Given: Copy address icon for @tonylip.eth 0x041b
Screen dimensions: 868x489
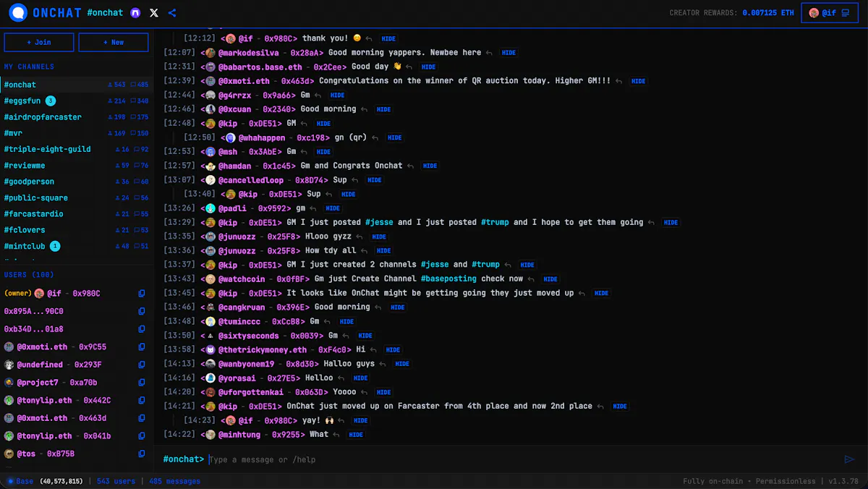Looking at the screenshot, I should click(x=142, y=436).
